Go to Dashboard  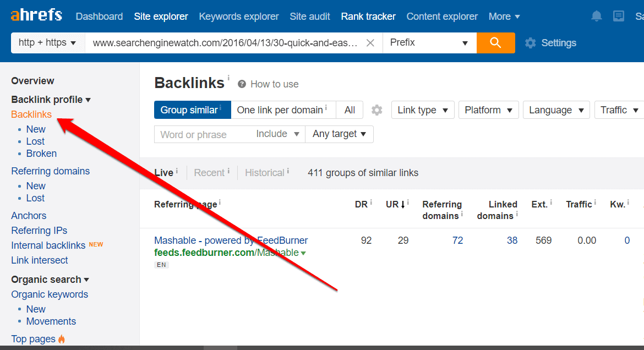(99, 17)
